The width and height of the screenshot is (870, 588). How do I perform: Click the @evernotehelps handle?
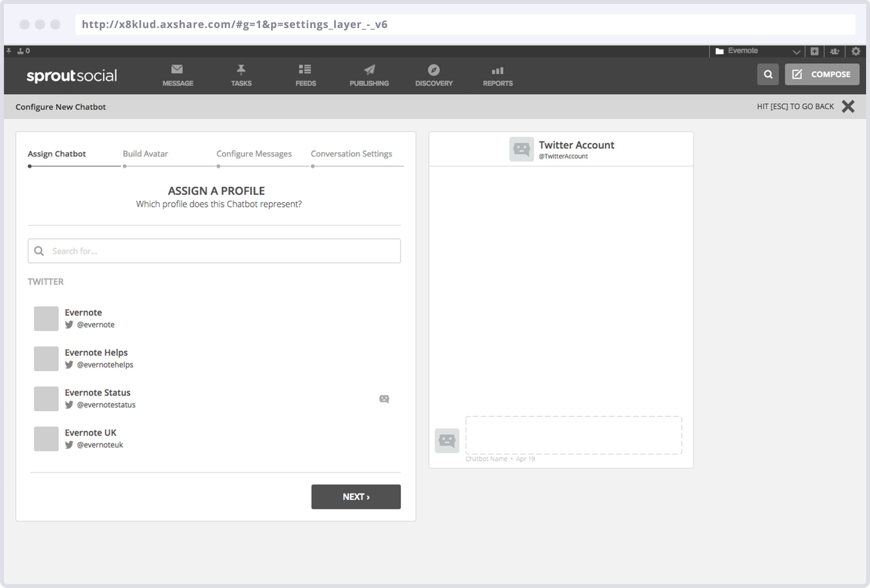click(x=105, y=365)
